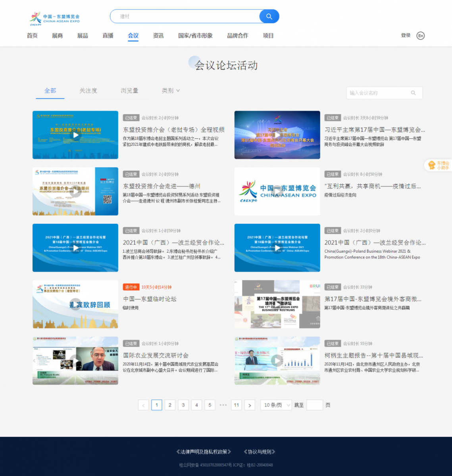The width and height of the screenshot is (452, 476).
Task: Open 第17届中国-东盟博览会境外客商微 title
Action: 373,299
